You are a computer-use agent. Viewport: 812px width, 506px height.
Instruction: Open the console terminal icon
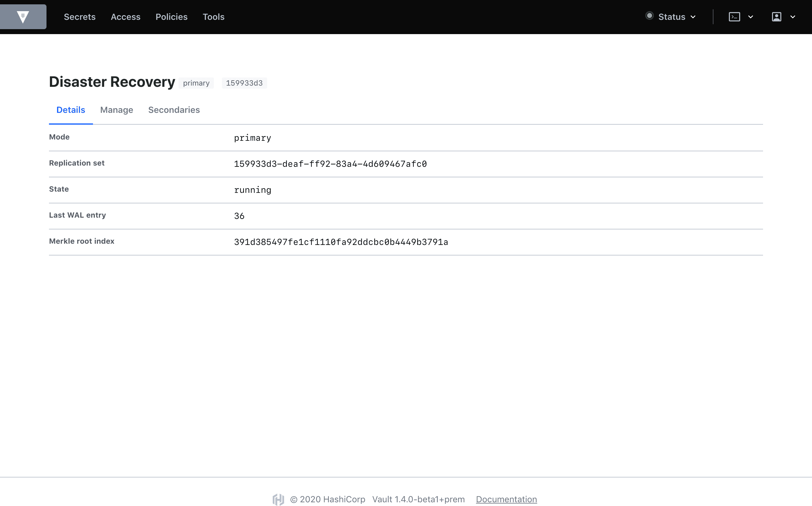pos(734,17)
